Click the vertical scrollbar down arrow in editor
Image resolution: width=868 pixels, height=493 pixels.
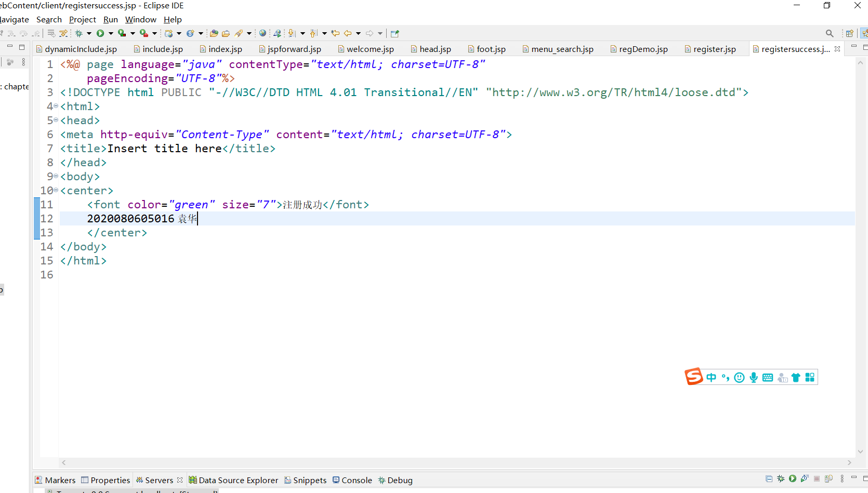860,451
